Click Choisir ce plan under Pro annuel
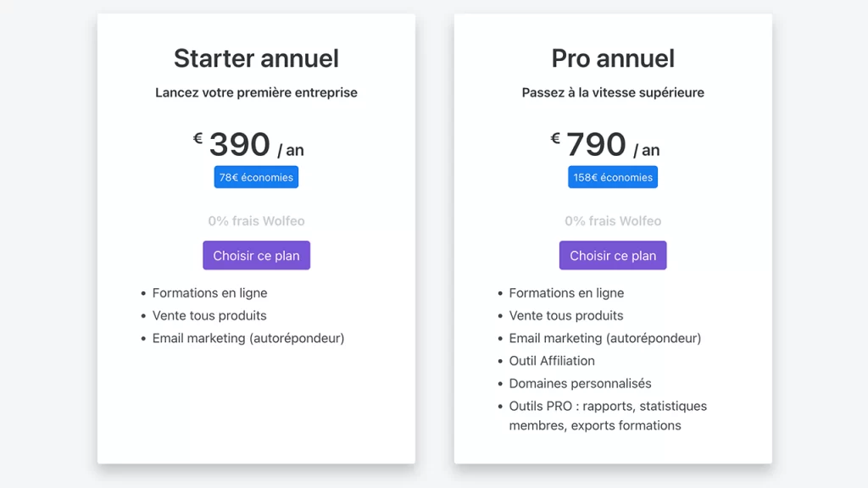868x488 pixels. [x=613, y=255]
